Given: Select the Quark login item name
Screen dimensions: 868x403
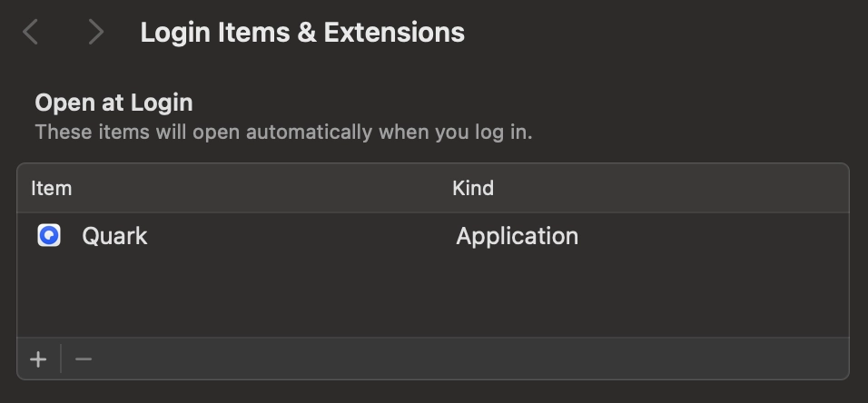Looking at the screenshot, I should (114, 236).
